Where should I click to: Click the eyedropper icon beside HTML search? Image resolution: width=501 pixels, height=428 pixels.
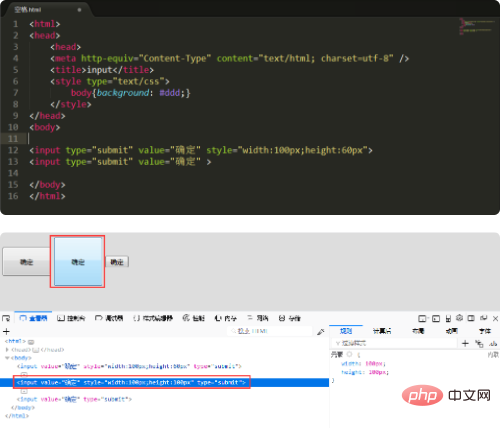click(321, 332)
